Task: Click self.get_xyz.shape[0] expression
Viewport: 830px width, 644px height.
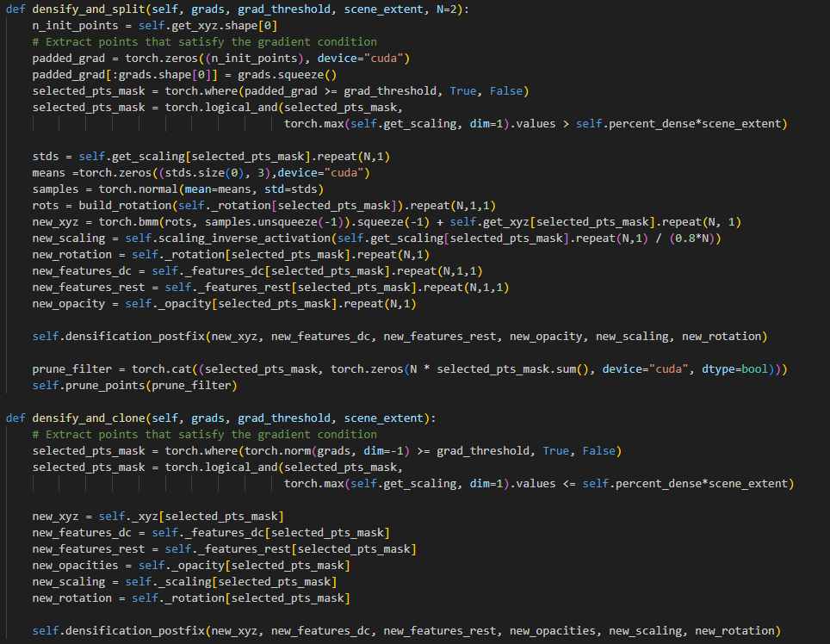Action: click(208, 26)
